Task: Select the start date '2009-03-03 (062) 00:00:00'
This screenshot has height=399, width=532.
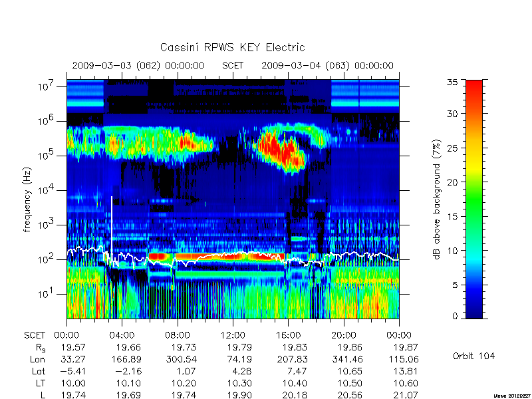Action: [138, 65]
